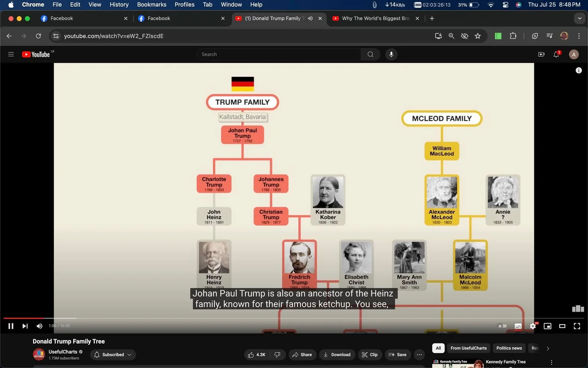Image resolution: width=588 pixels, height=368 pixels.
Task: Mute the video with the volume icon
Action: tap(39, 326)
